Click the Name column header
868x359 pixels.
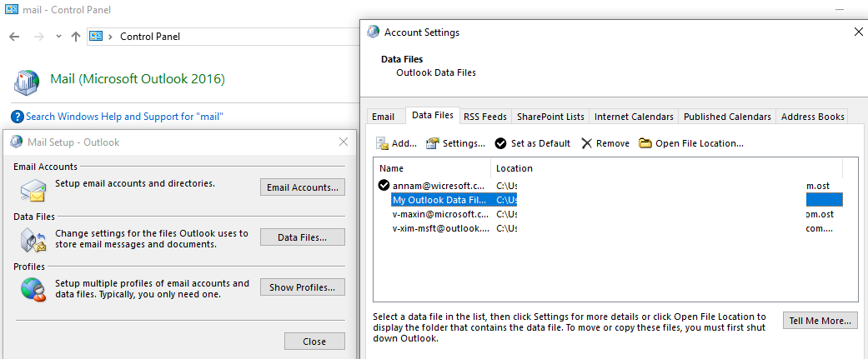pyautogui.click(x=433, y=168)
